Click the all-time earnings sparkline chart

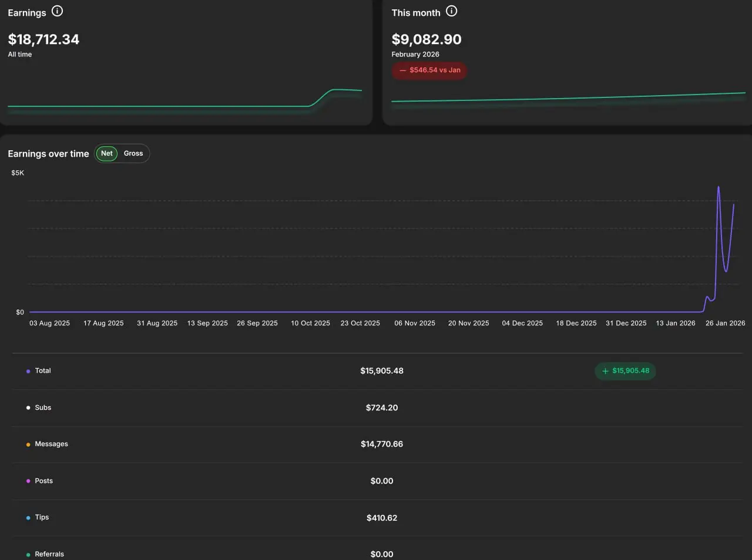click(x=184, y=99)
